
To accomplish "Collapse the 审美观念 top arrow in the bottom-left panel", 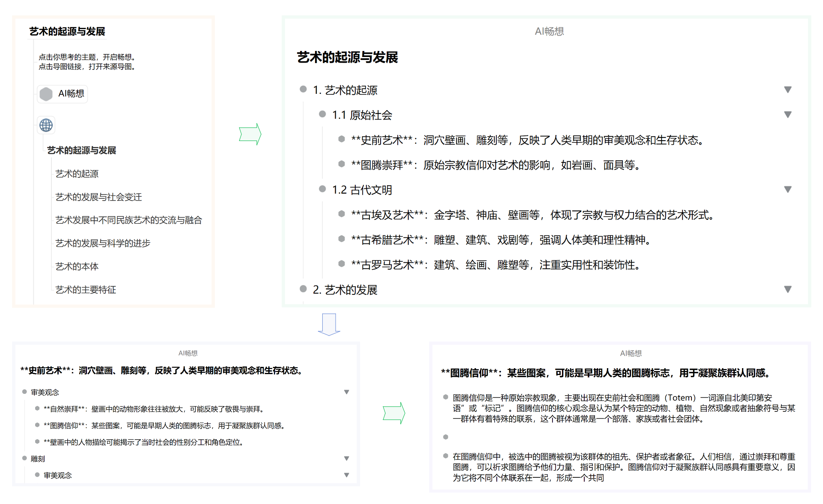I will pos(346,392).
